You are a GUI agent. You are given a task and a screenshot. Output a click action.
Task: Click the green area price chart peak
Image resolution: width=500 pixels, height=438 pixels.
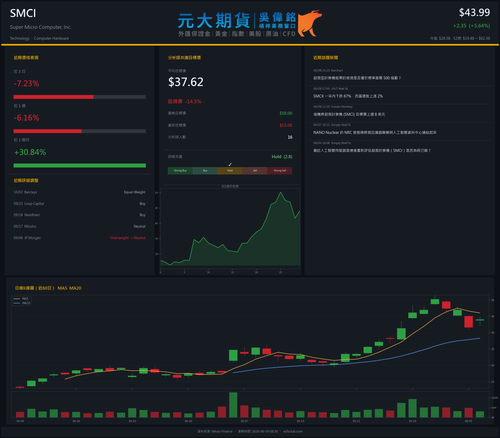point(280,193)
